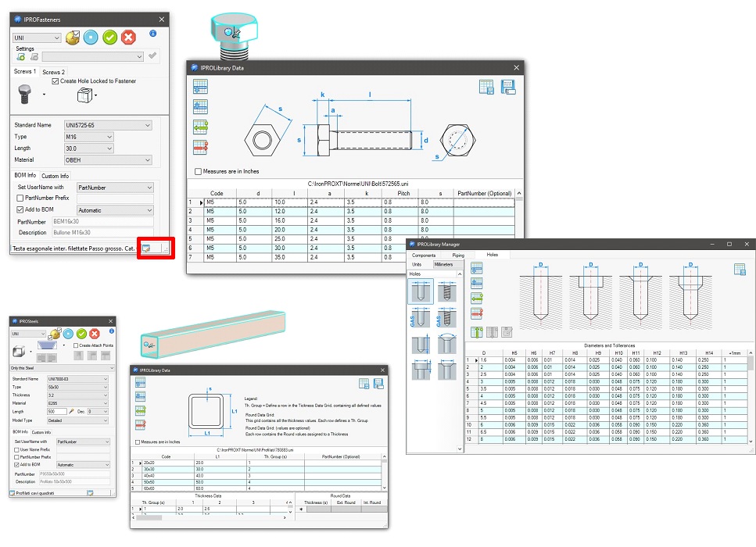
Task: Click the green insert-row icon in IPROLibrary Manager
Action: [477, 298]
